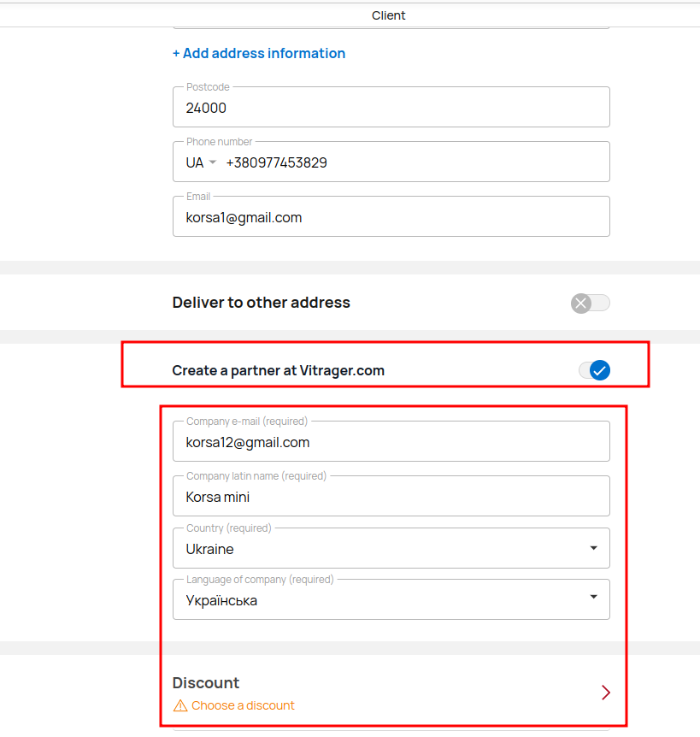Click the Country field dropdown arrow
This screenshot has width=700, height=737.
click(594, 548)
